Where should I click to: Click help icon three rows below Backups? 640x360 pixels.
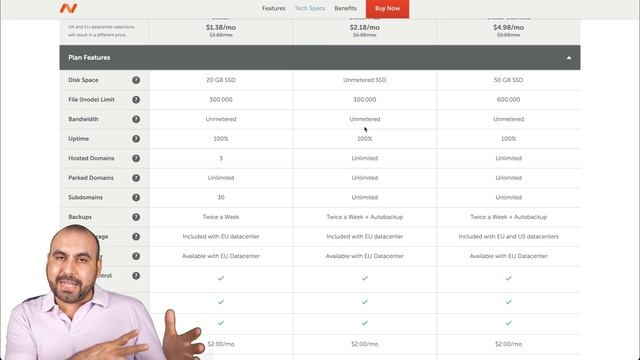pyautogui.click(x=136, y=276)
